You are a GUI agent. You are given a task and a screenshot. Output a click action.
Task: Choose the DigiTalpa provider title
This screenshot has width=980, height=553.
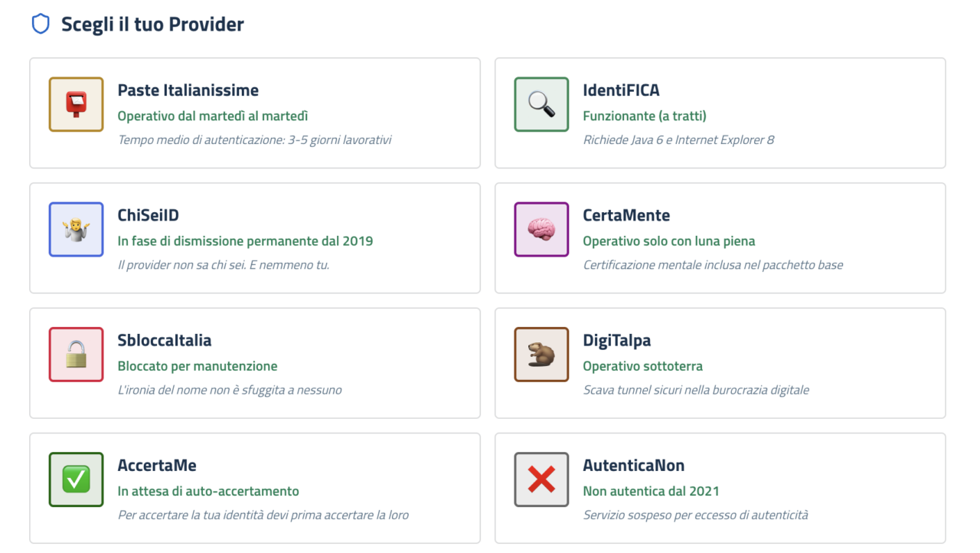point(616,340)
